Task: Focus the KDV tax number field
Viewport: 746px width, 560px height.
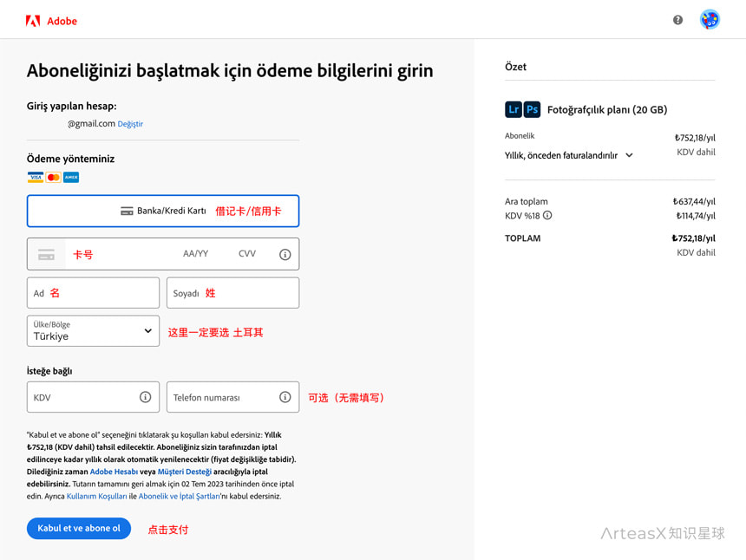Action: click(x=94, y=397)
